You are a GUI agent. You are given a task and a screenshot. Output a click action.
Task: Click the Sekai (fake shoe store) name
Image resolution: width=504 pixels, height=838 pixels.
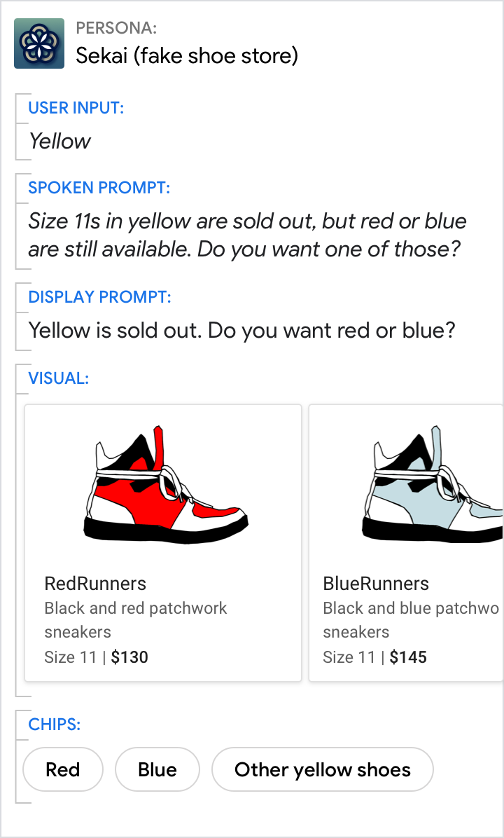(187, 55)
